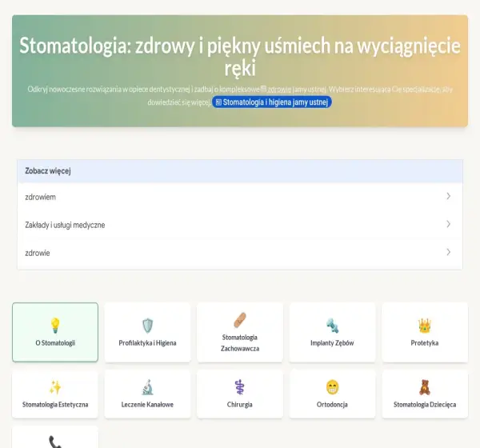Click the teddy bear icon for Stomatologia Dziecięca
The height and width of the screenshot is (448, 480).
[x=425, y=387]
